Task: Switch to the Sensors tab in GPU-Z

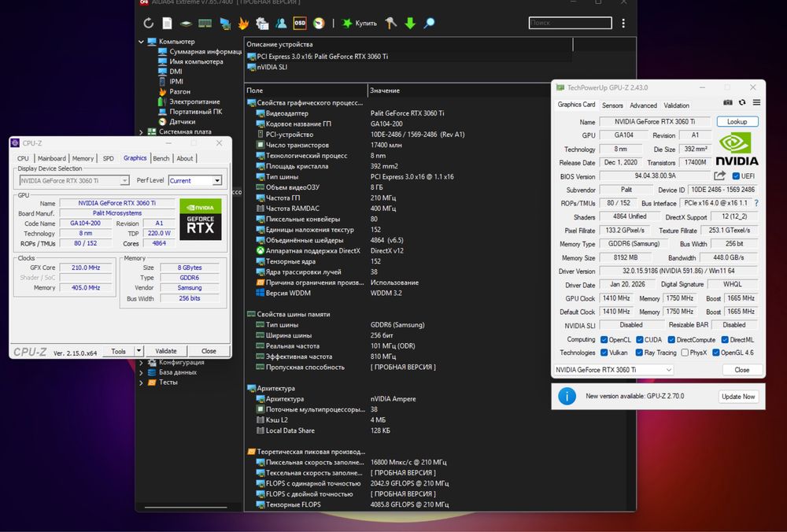Action: coord(612,105)
